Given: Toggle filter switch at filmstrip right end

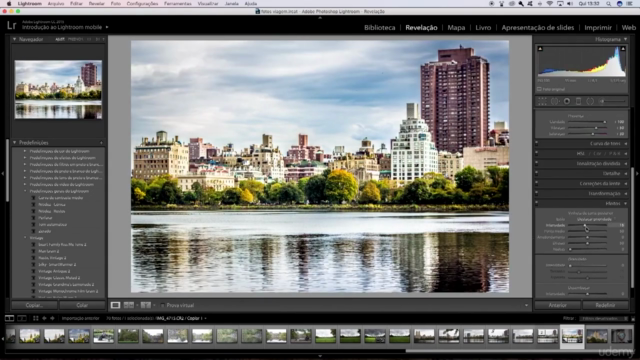Looking at the screenshot, I should 633,318.
